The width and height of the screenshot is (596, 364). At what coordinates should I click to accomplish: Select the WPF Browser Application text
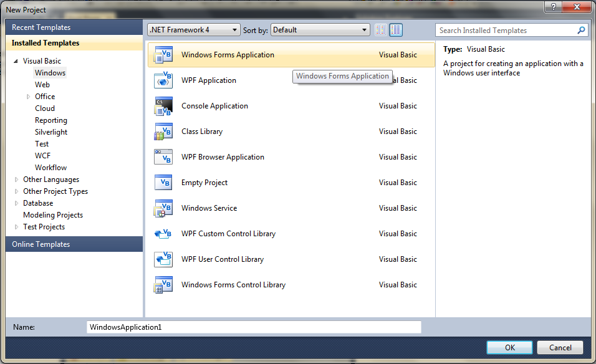(223, 157)
